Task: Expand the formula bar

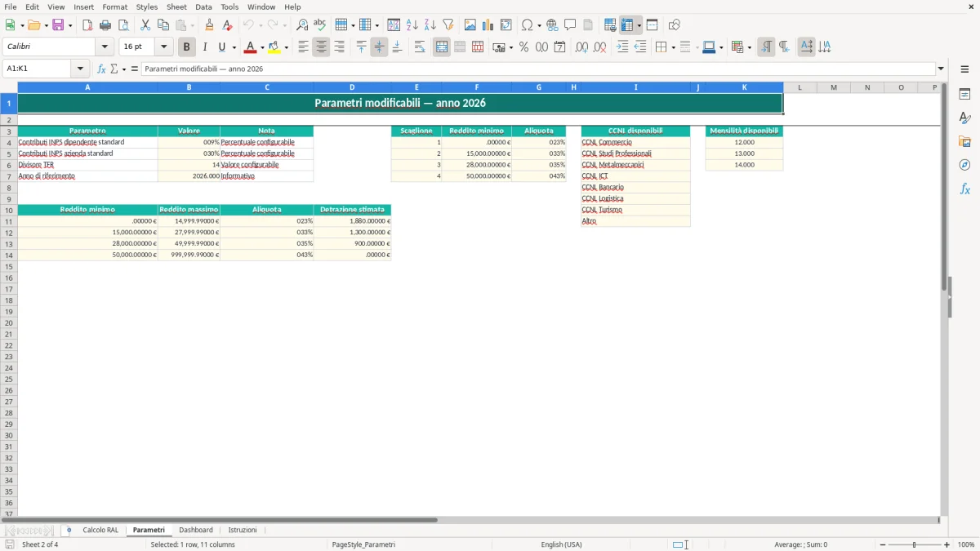Action: pos(941,69)
